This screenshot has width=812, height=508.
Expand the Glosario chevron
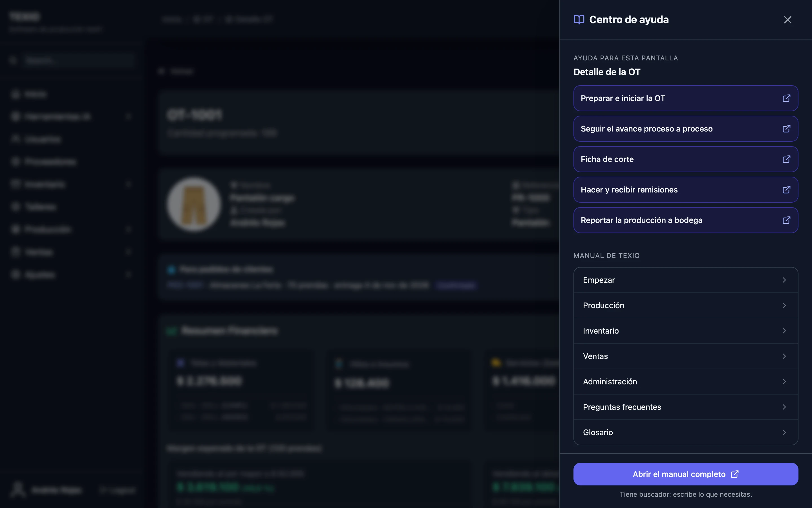point(784,432)
